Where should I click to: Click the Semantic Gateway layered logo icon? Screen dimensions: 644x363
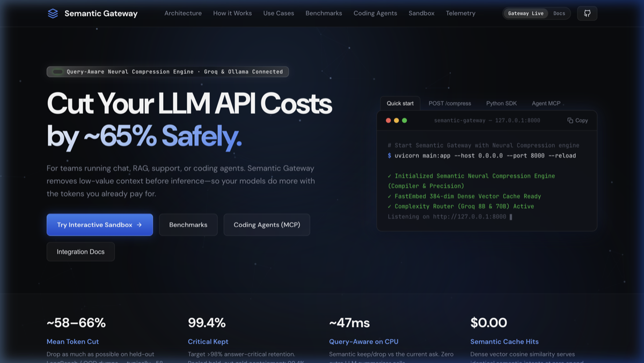coord(53,13)
